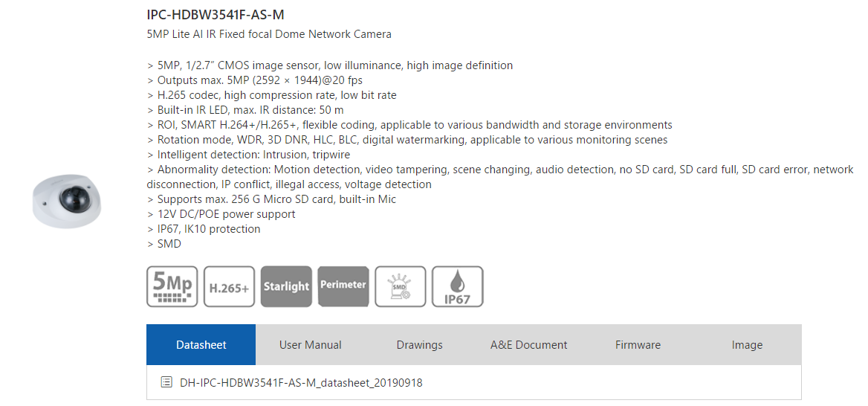The image size is (868, 406).
Task: Click the IP67 water drop icon
Action: pyautogui.click(x=458, y=286)
